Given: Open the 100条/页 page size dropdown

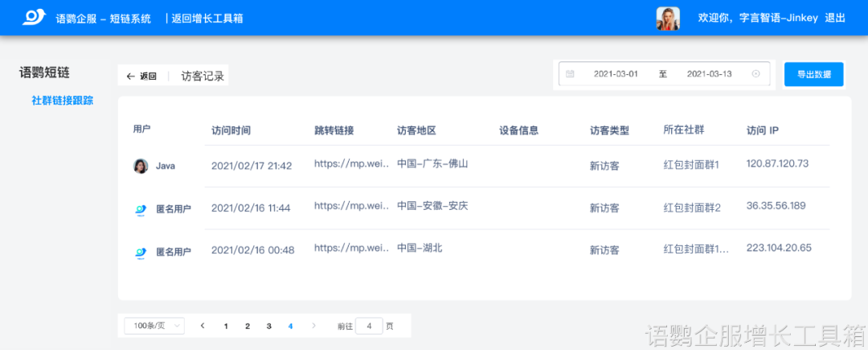Looking at the screenshot, I should point(154,326).
